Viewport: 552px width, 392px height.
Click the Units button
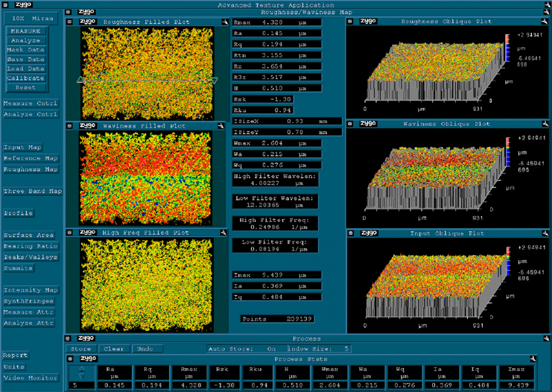click(14, 367)
